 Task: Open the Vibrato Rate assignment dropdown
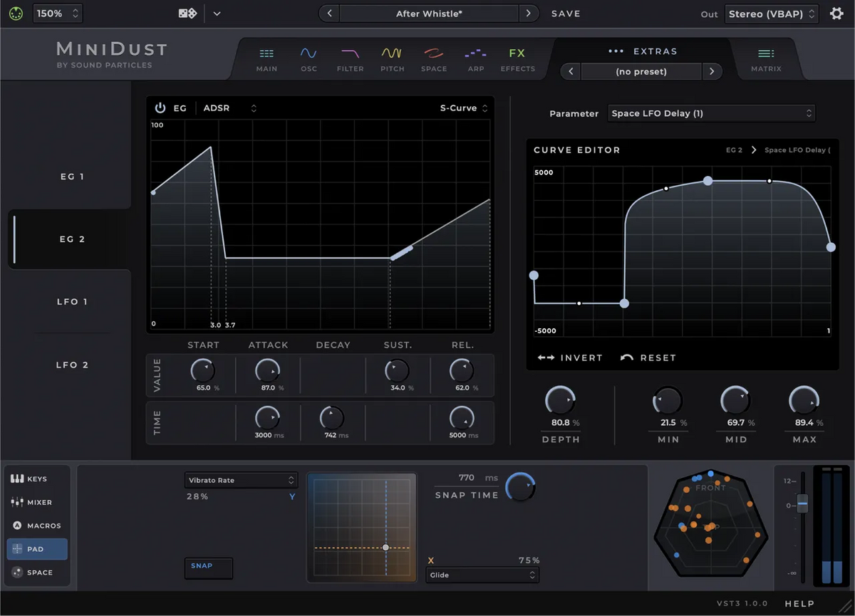coord(240,480)
